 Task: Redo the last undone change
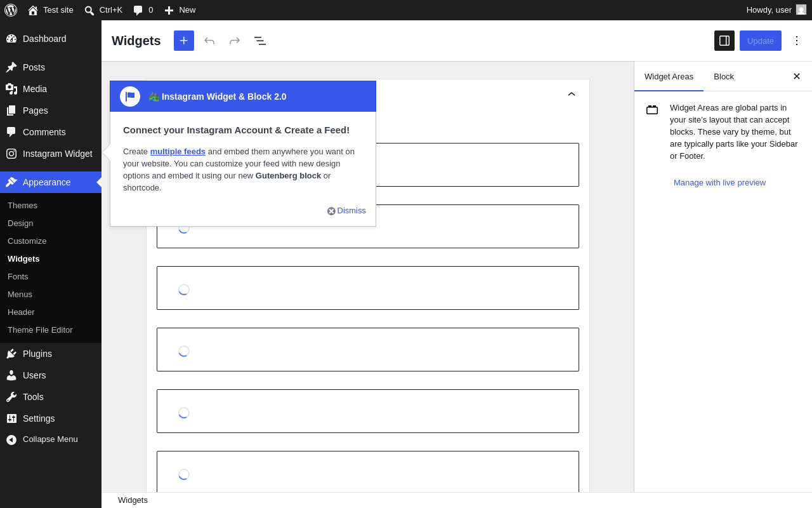click(235, 41)
